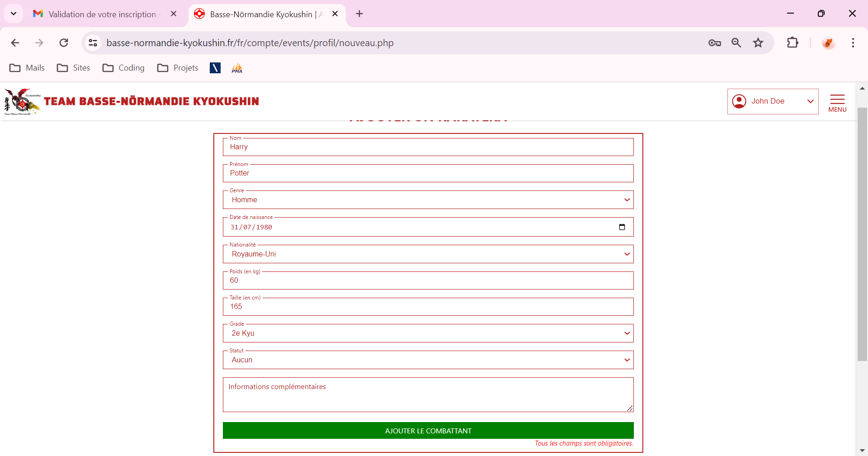Click the Poids (en kg) field
The width and height of the screenshot is (868, 456).
point(428,280)
